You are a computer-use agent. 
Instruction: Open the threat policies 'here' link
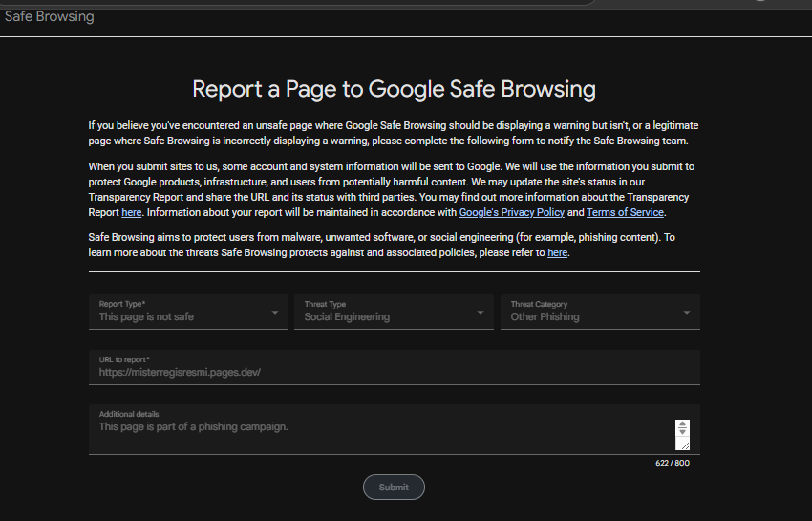tap(557, 252)
